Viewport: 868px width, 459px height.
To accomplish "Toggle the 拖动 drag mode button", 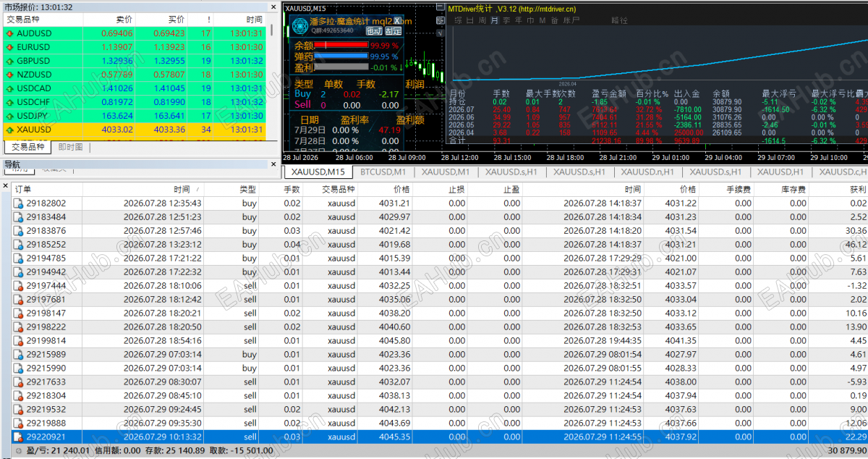I will pyautogui.click(x=374, y=30).
